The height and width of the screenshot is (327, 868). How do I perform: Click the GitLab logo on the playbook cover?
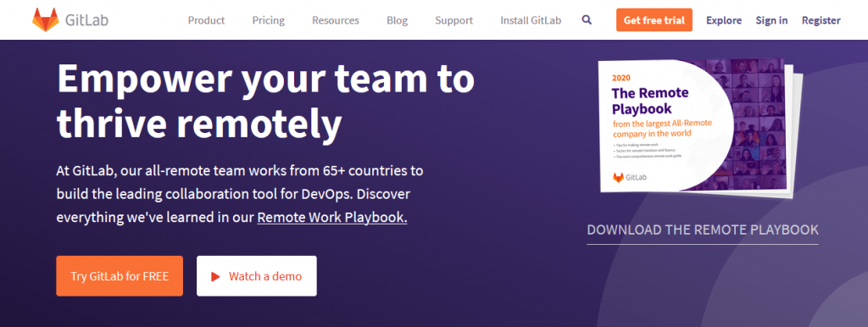(630, 178)
